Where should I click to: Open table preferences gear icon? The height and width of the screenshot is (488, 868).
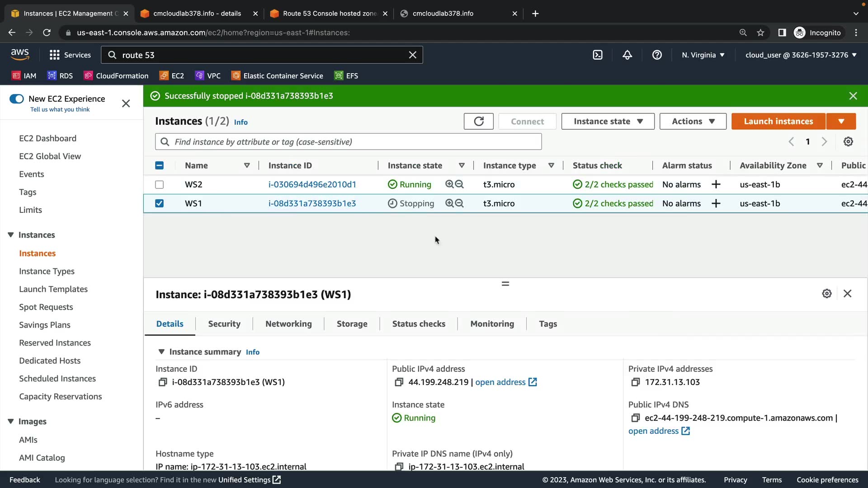[x=848, y=142]
